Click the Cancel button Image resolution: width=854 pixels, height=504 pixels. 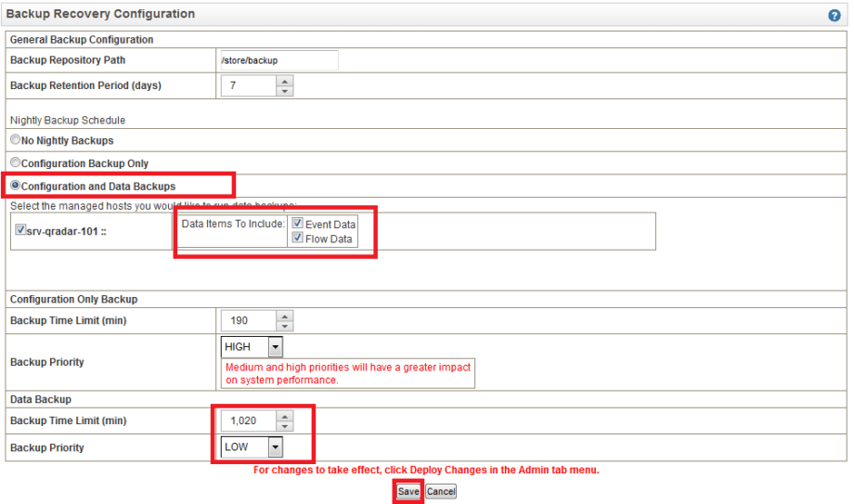tap(441, 492)
